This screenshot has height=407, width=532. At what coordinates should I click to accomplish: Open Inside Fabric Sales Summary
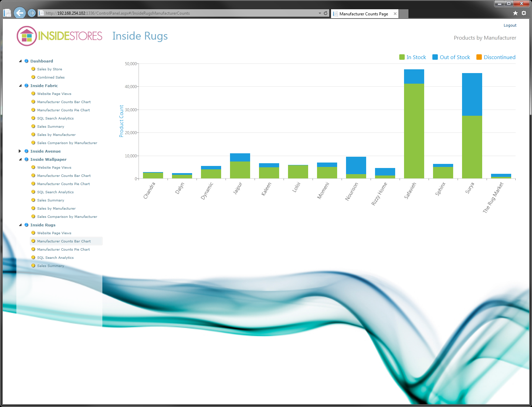click(x=51, y=127)
